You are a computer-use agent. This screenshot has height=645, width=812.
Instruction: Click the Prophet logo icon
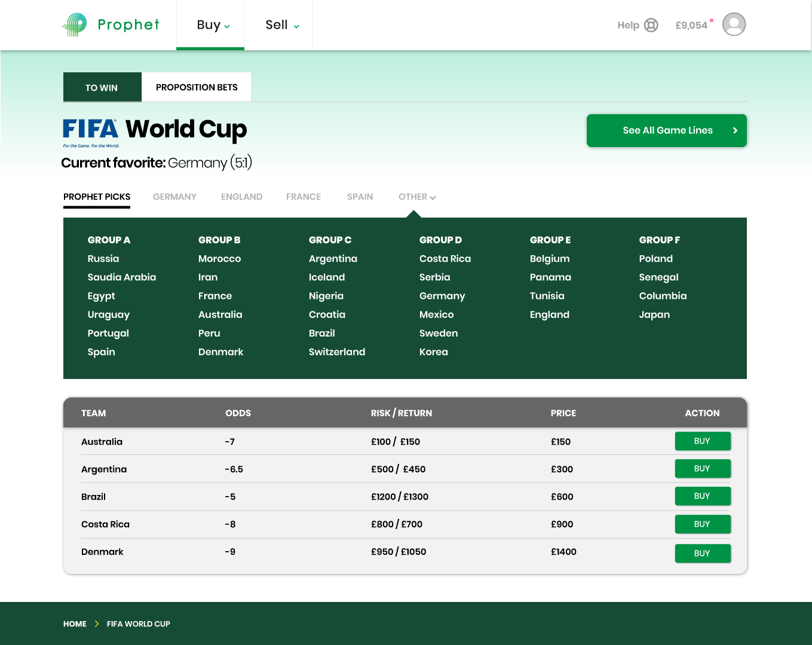74,25
